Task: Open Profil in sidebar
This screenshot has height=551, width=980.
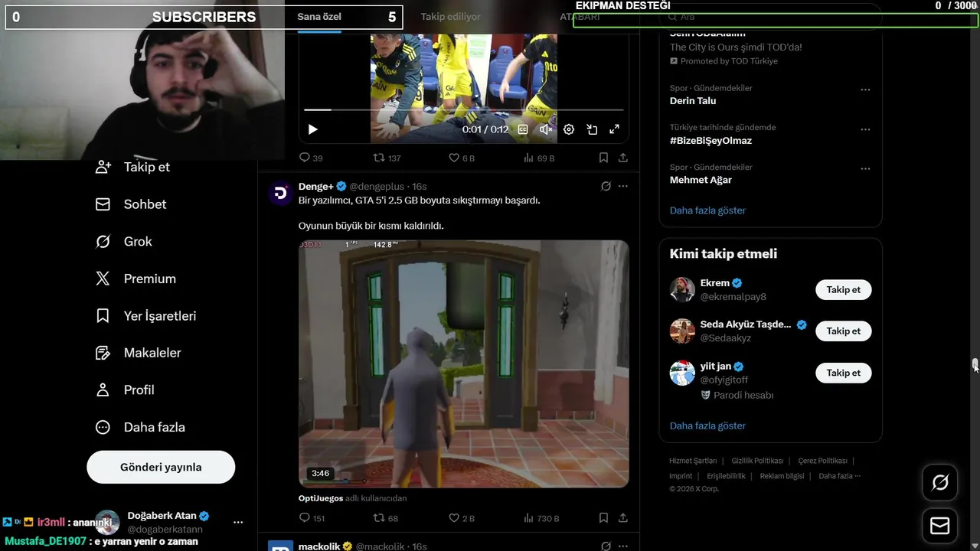Action: point(125,390)
